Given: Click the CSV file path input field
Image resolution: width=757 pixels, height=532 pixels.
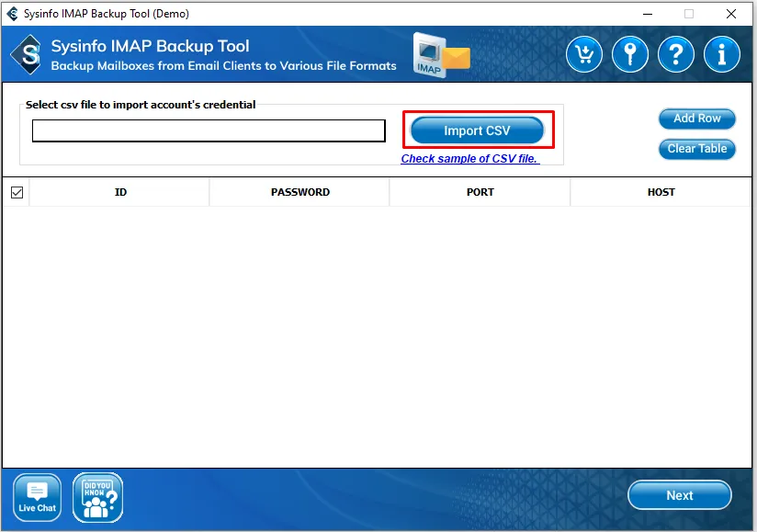Looking at the screenshot, I should click(209, 131).
